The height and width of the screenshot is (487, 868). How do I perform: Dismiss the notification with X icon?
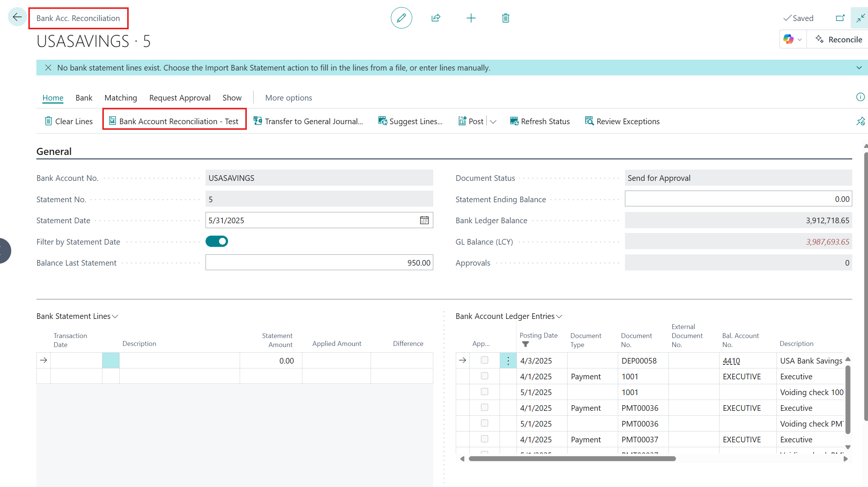click(48, 68)
